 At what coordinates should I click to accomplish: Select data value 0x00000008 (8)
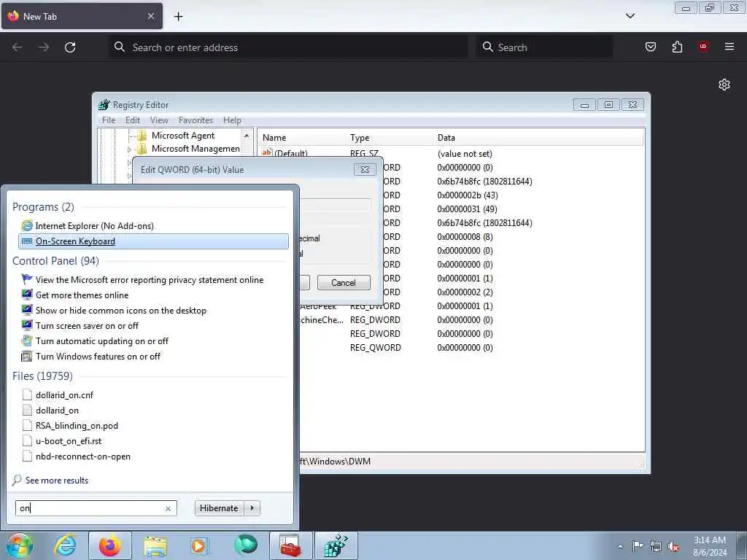tap(465, 237)
